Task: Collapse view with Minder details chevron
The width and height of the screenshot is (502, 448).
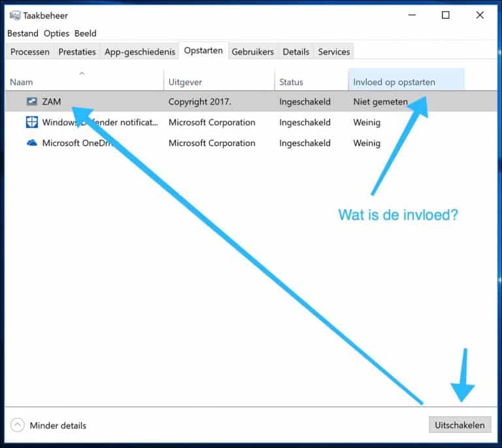Action: coord(17,425)
